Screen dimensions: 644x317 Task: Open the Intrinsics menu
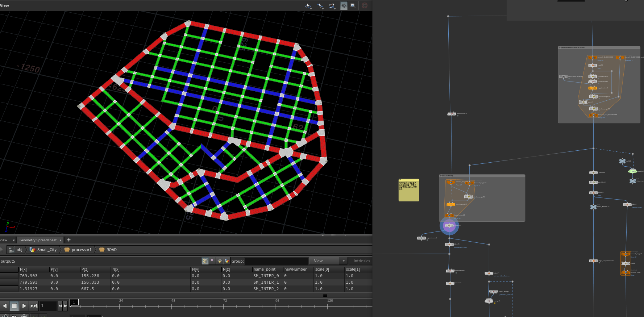(361, 261)
